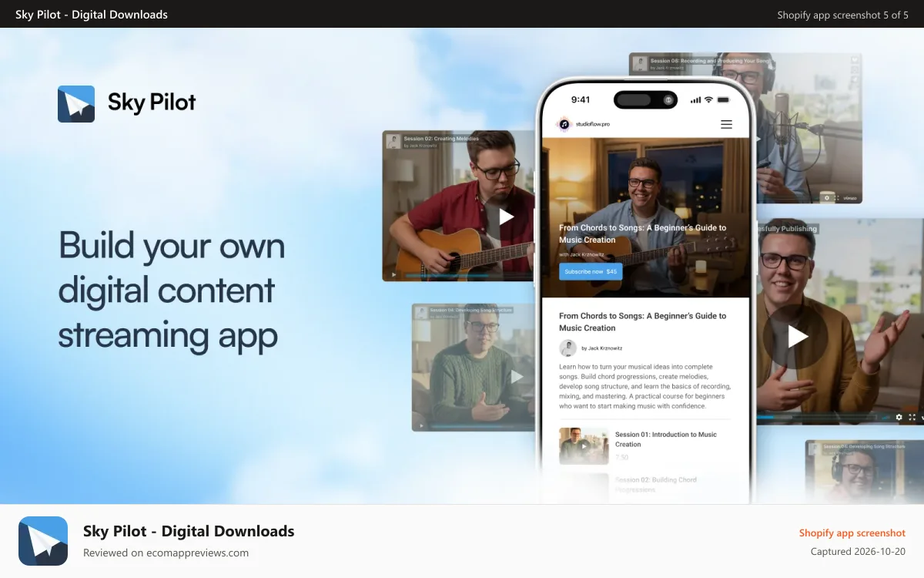
Task: Click the author avatar on the Session 02 video card
Action: 393,142
